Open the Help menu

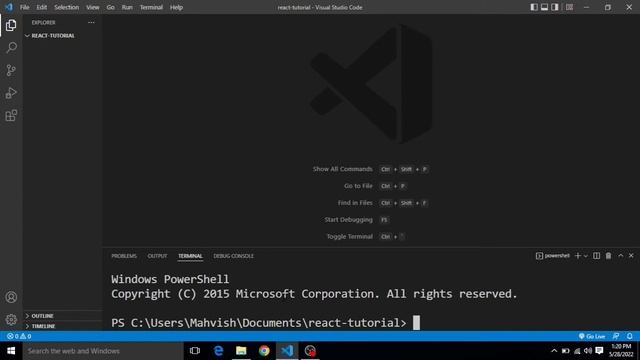pyautogui.click(x=176, y=7)
